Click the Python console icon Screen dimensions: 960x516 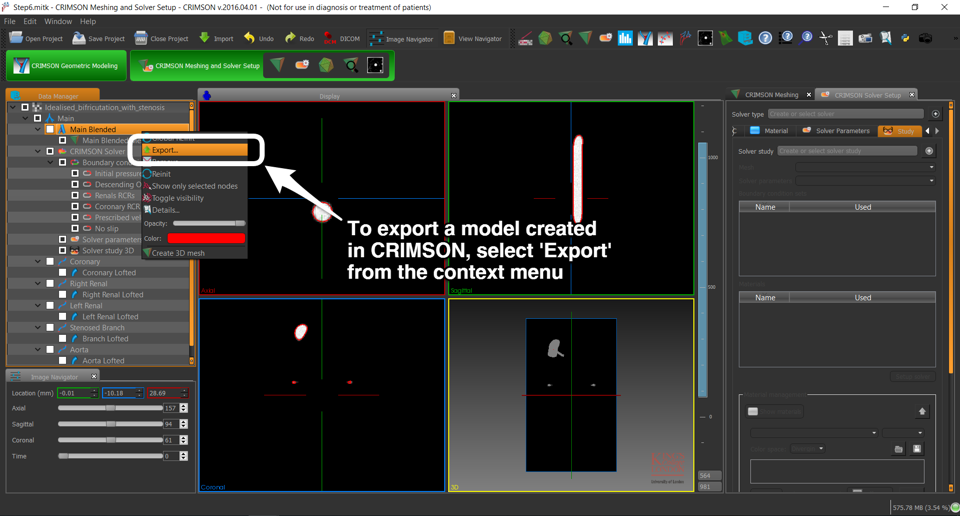pos(905,38)
